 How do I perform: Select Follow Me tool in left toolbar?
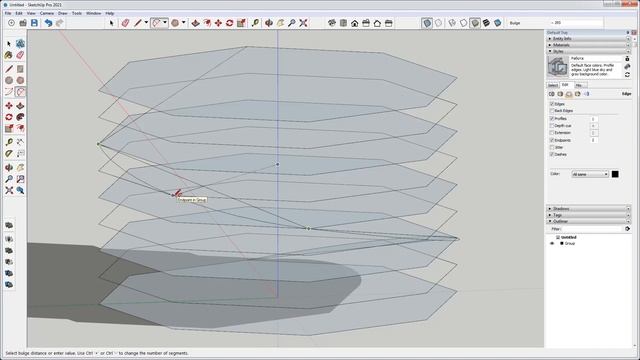(20, 117)
